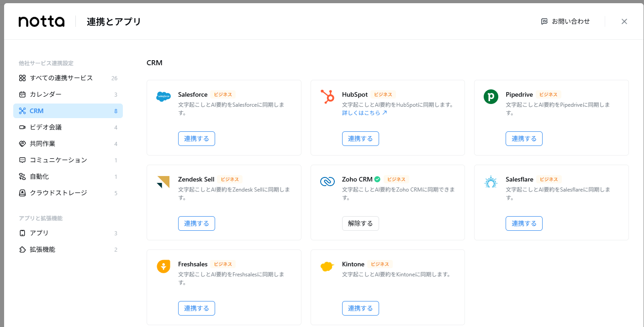
Task: Click the Zendesk Sell logo icon
Action: [x=163, y=182]
